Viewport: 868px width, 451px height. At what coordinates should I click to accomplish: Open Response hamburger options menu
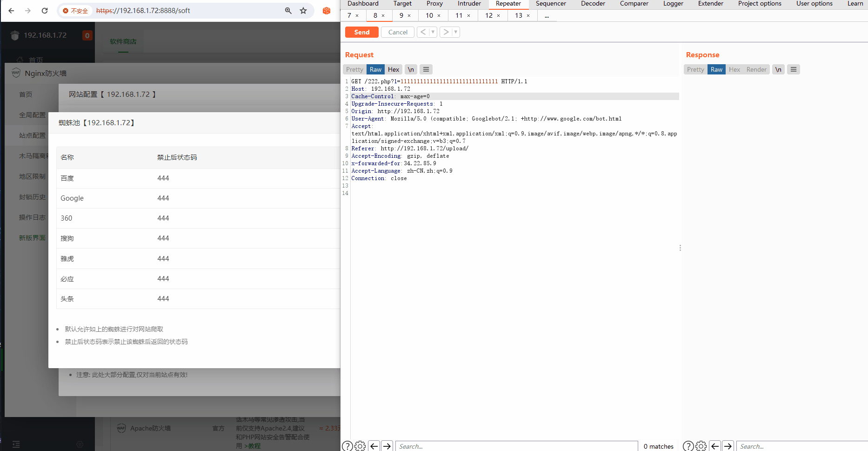tap(794, 69)
